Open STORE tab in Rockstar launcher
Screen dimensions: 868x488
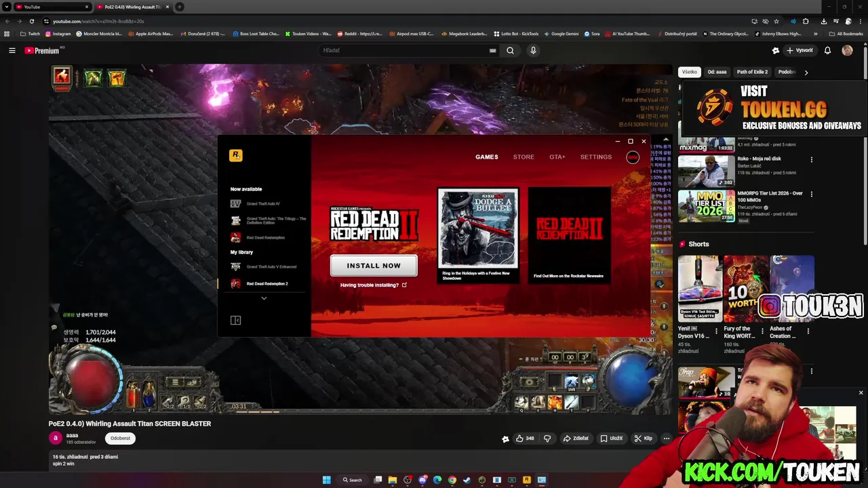coord(524,157)
